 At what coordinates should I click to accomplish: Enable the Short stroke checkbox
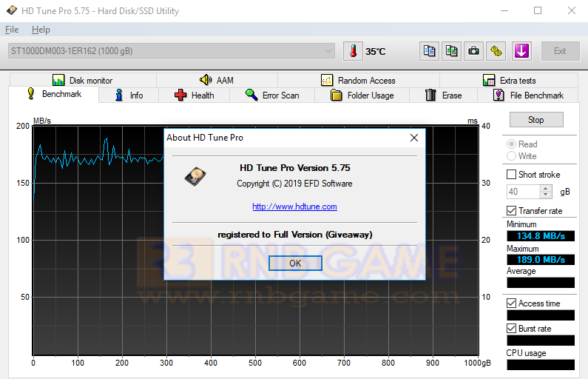coord(511,175)
